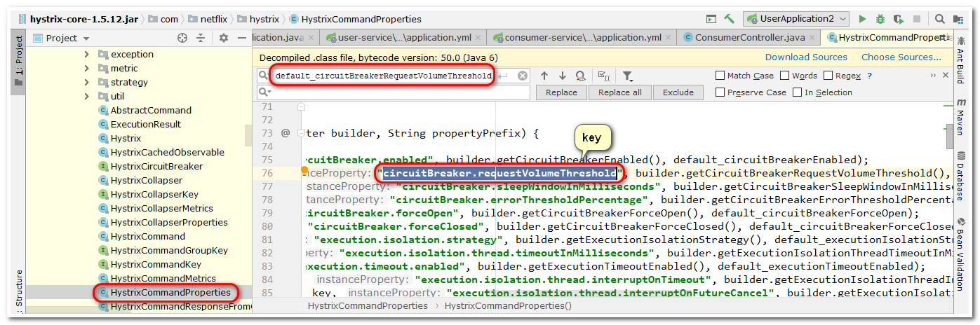The width and height of the screenshot is (980, 325).
Task: Click the Replace button
Action: tap(561, 92)
